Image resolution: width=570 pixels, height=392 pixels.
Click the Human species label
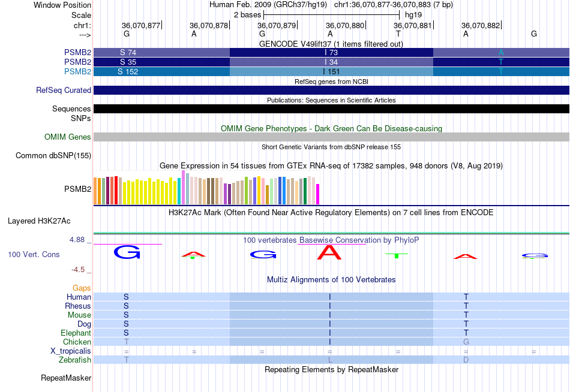pos(79,297)
